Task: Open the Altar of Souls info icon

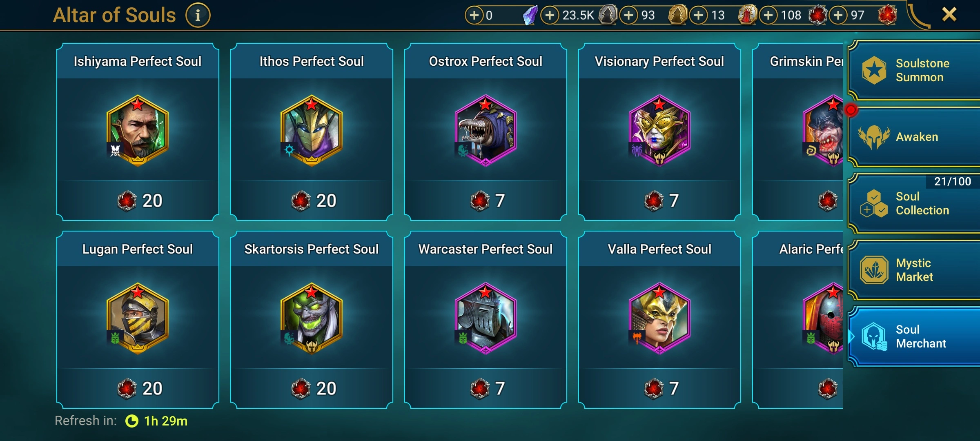Action: [198, 16]
